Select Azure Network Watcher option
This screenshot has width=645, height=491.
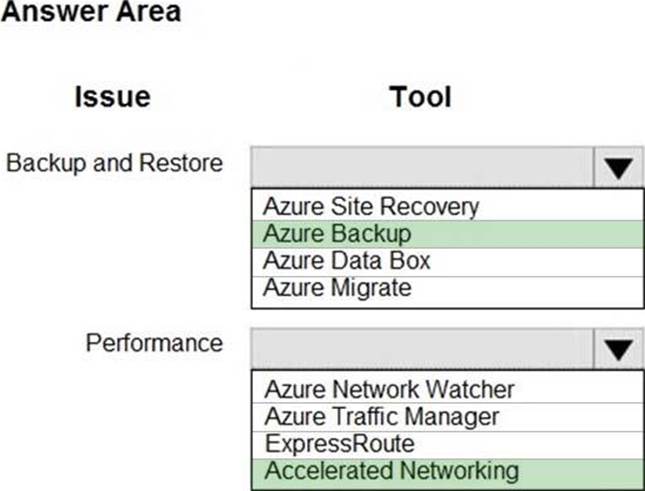pyautogui.click(x=389, y=389)
